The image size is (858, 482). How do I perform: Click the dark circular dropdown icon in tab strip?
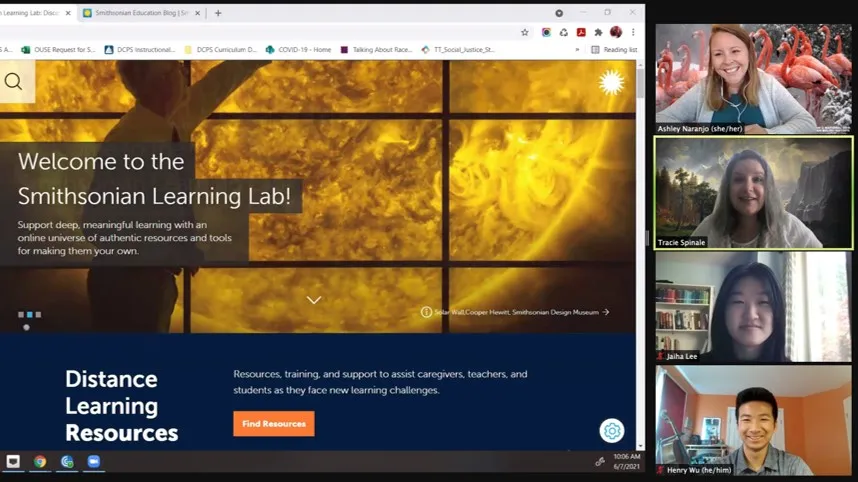pyautogui.click(x=559, y=13)
